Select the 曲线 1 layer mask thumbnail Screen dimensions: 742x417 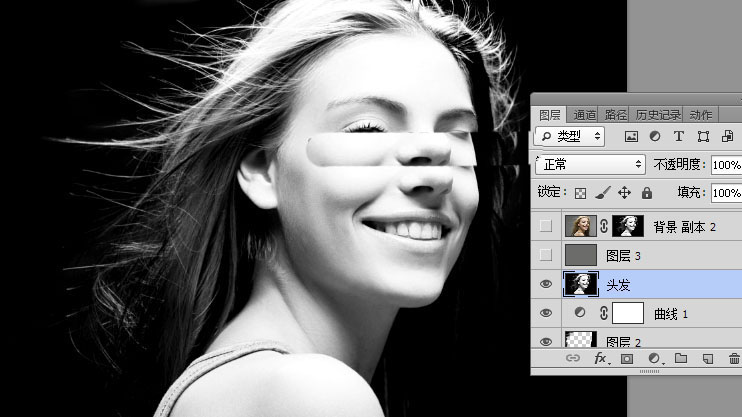(x=627, y=314)
